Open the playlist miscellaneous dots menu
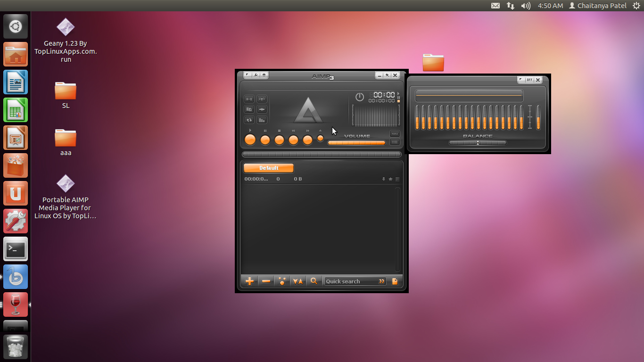This screenshot has height=362, width=644. (282, 281)
